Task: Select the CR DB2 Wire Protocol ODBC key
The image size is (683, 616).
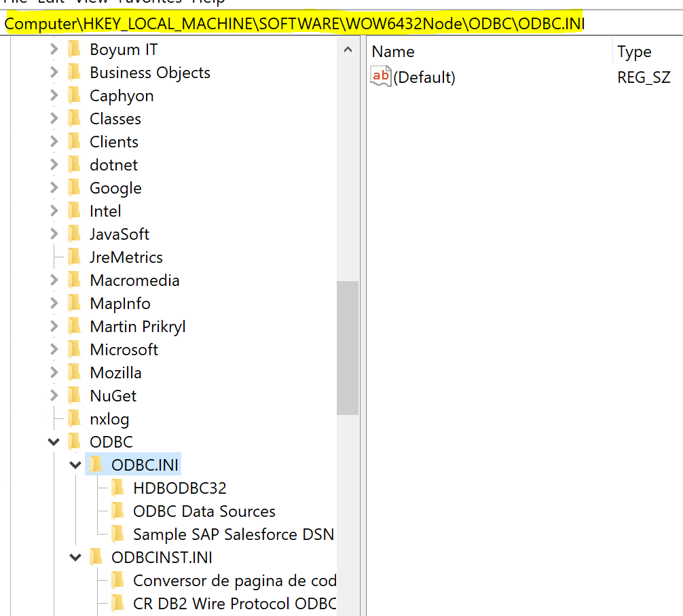Action: [234, 604]
